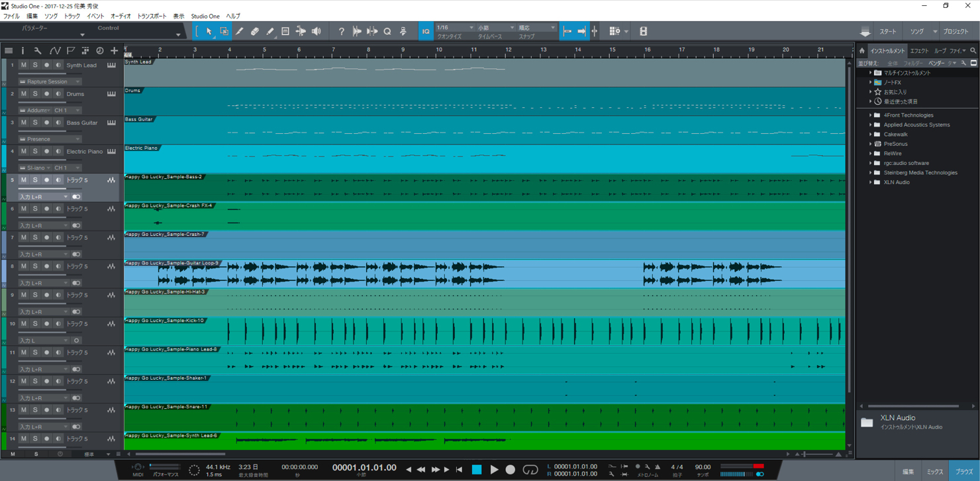This screenshot has height=481, width=980.
Task: Open the 編集 view at bottom right
Action: [908, 472]
